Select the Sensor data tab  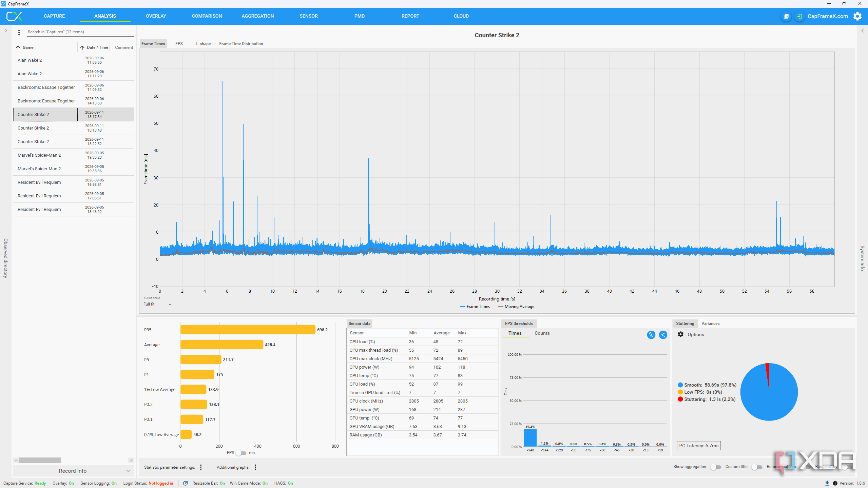coord(360,324)
